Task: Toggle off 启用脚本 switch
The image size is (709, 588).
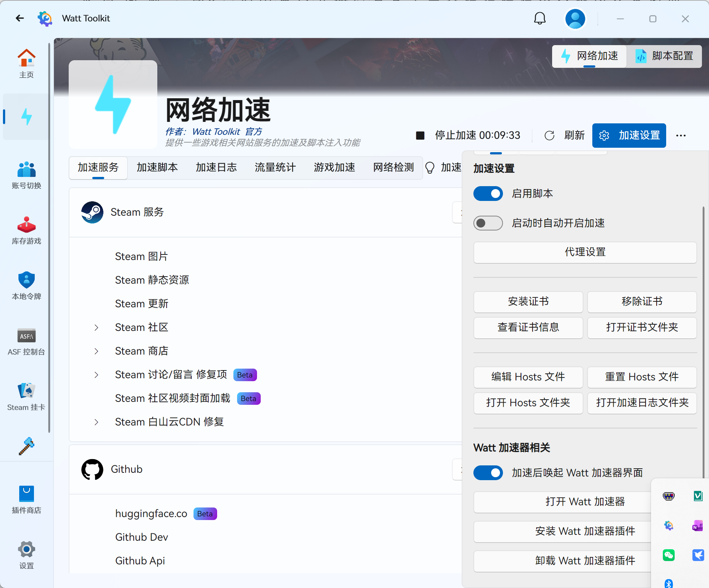Action: pos(488,194)
